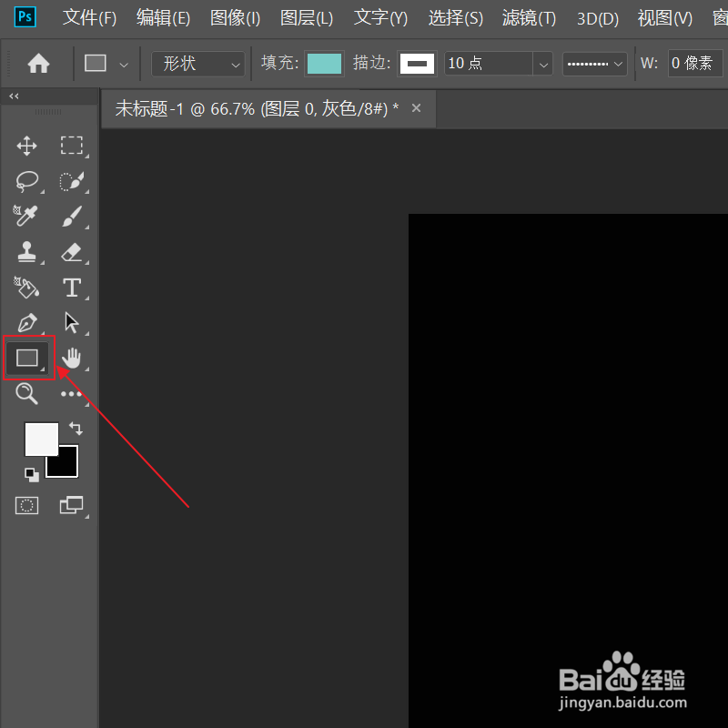Open the dotted stroke type dropdown

tap(595, 64)
